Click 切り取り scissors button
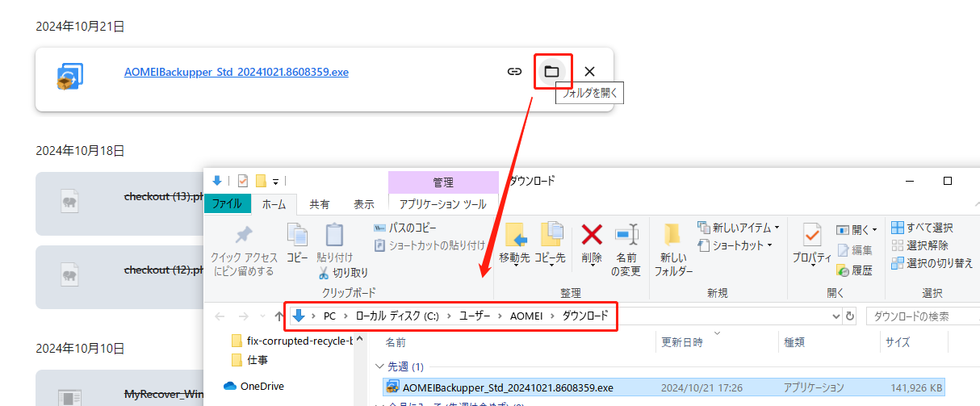This screenshot has height=406, width=980. coord(343,273)
